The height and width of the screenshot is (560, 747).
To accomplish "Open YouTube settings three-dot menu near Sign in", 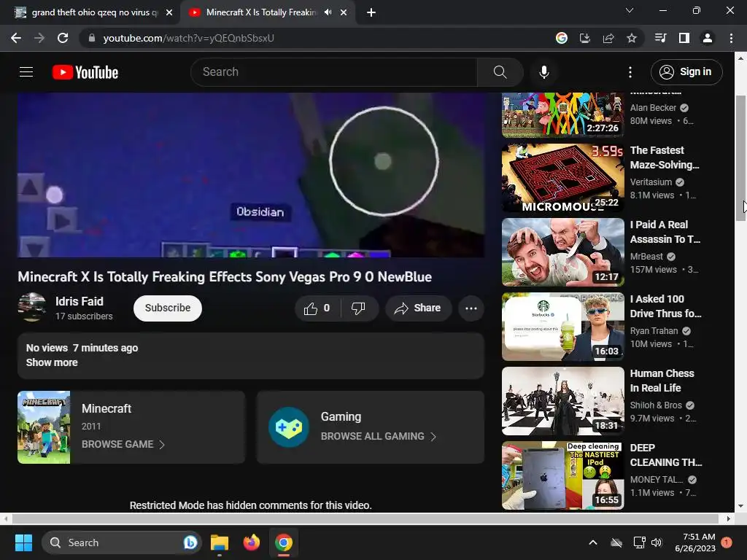I will pos(630,72).
